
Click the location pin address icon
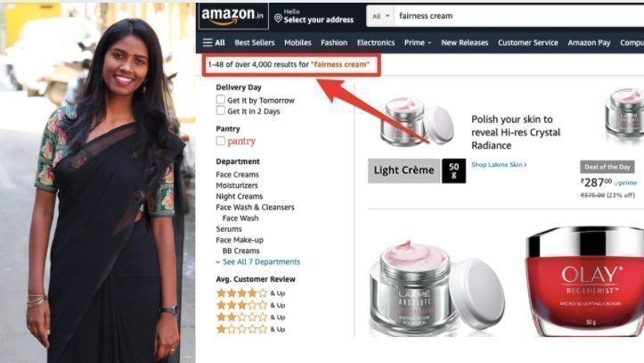278,19
